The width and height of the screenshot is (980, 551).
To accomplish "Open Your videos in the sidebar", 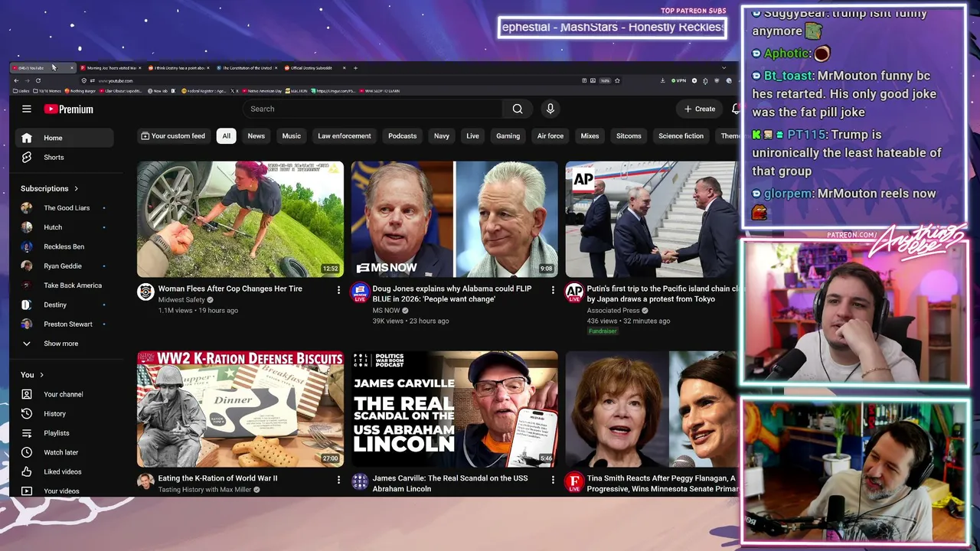I will (64, 491).
